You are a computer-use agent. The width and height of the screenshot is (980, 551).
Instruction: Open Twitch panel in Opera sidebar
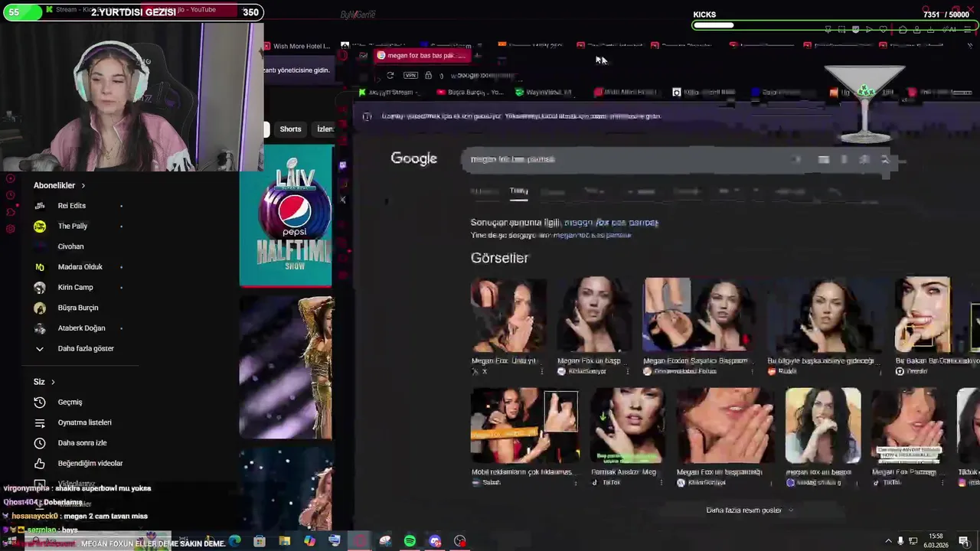coord(342,165)
